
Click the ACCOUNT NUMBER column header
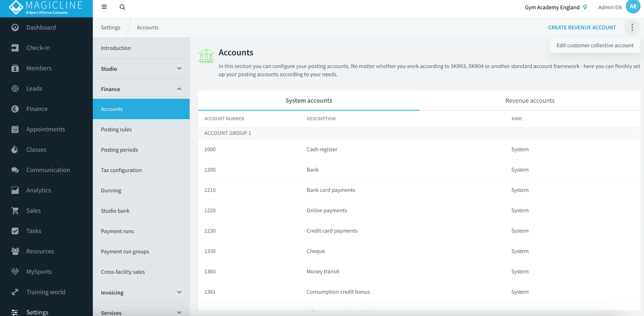[x=224, y=119]
